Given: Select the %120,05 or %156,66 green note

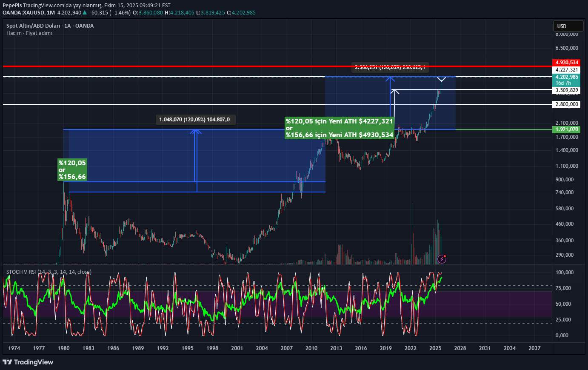Looking at the screenshot, I should pos(72,169).
